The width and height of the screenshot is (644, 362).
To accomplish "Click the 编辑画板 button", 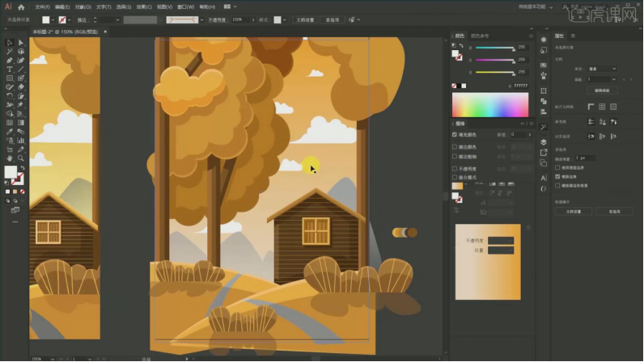I will coord(601,90).
